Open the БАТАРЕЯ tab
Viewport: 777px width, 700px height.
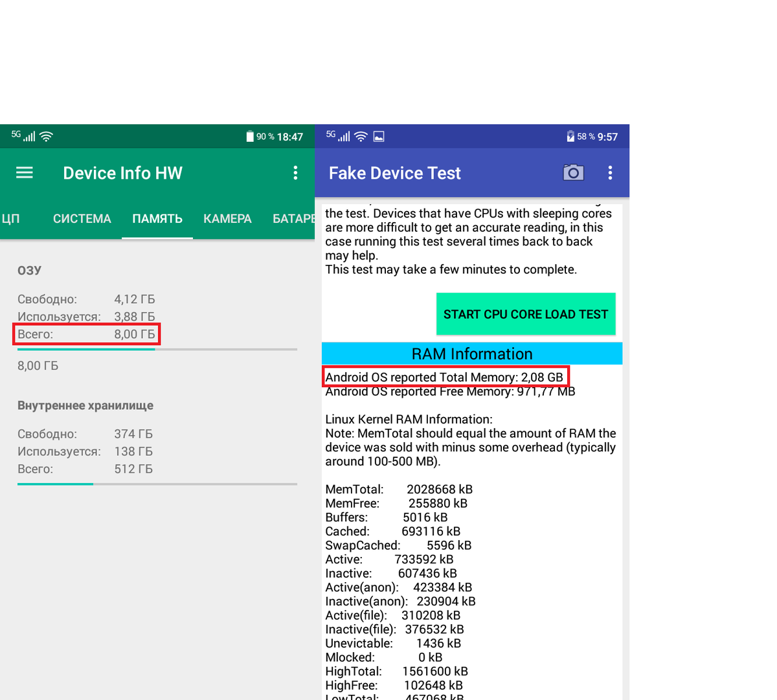pos(293,219)
